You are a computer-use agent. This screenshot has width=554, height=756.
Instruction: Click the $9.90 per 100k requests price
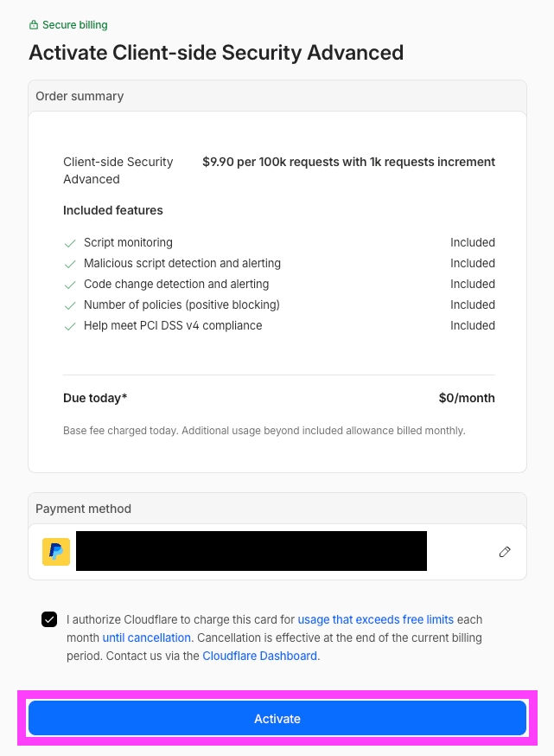point(348,162)
